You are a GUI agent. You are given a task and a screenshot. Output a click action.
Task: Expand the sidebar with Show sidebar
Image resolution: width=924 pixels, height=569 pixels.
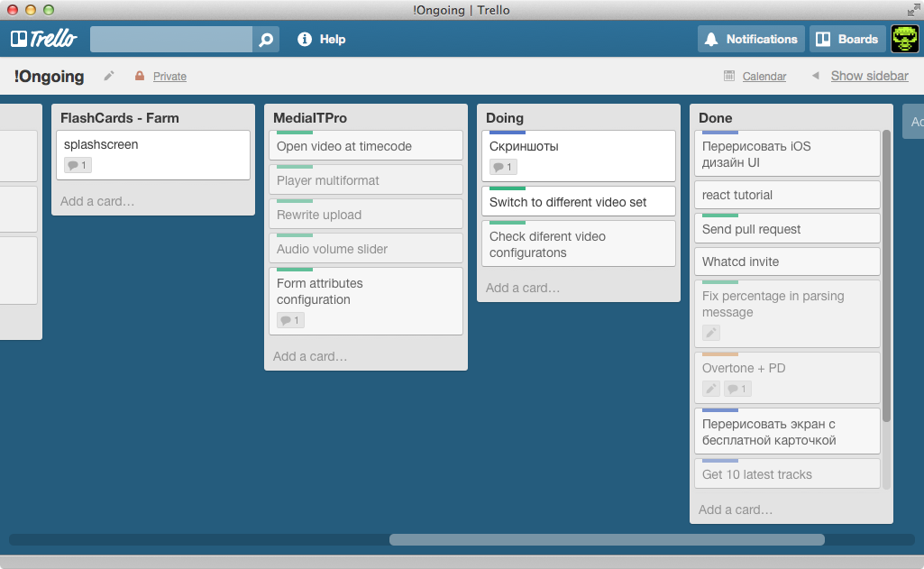(x=869, y=77)
